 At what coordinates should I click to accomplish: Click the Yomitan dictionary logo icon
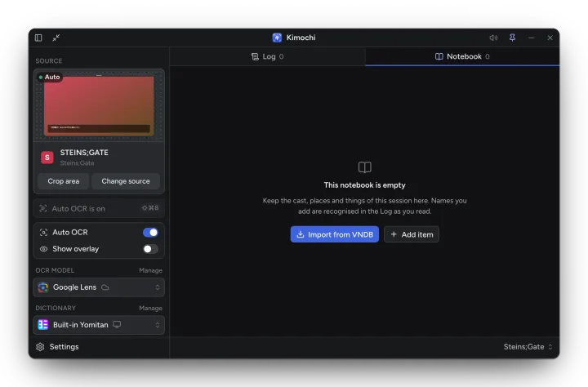(43, 325)
